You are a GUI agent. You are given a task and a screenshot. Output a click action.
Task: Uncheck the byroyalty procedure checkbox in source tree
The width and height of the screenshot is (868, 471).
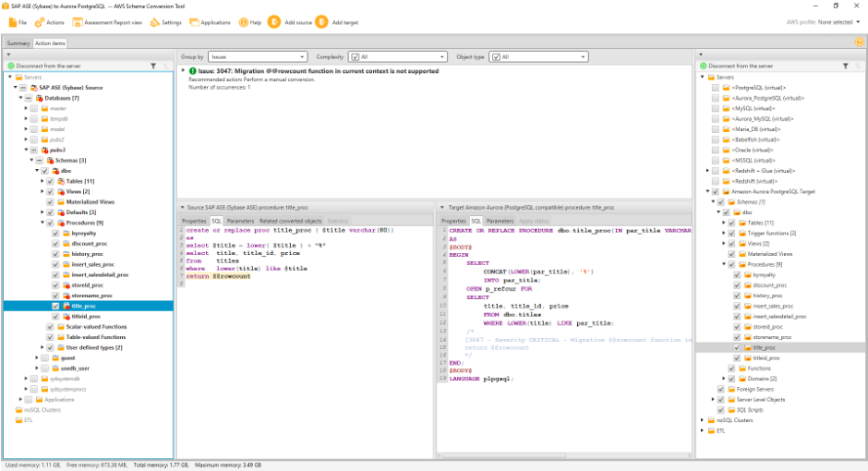(x=55, y=234)
